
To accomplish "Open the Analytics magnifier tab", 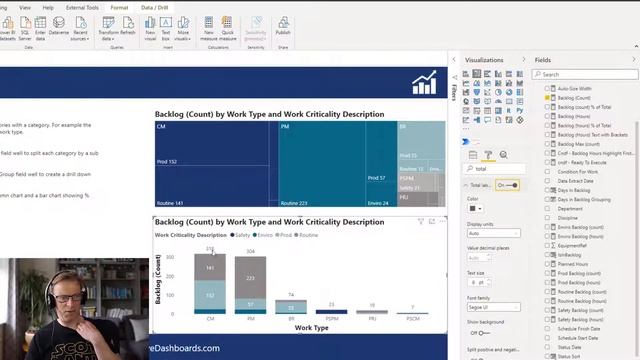I will (503, 155).
